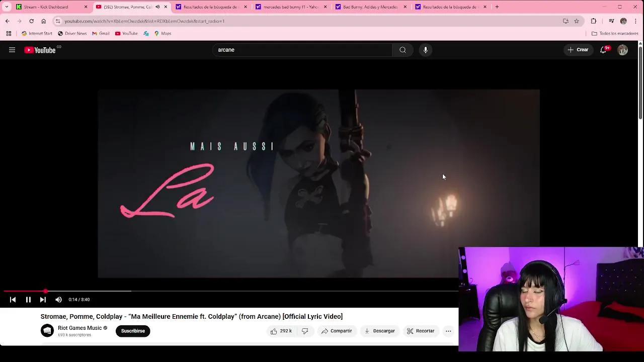Open the Maps bookmark

click(163, 34)
